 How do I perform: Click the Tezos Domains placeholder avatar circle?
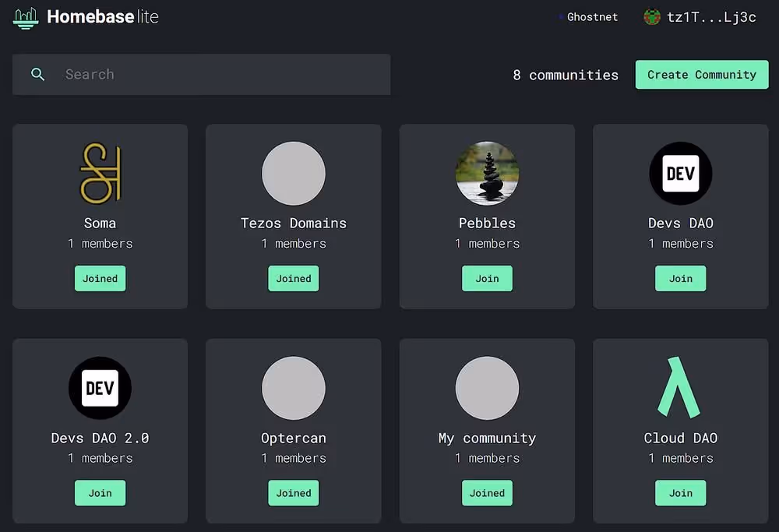click(x=293, y=173)
